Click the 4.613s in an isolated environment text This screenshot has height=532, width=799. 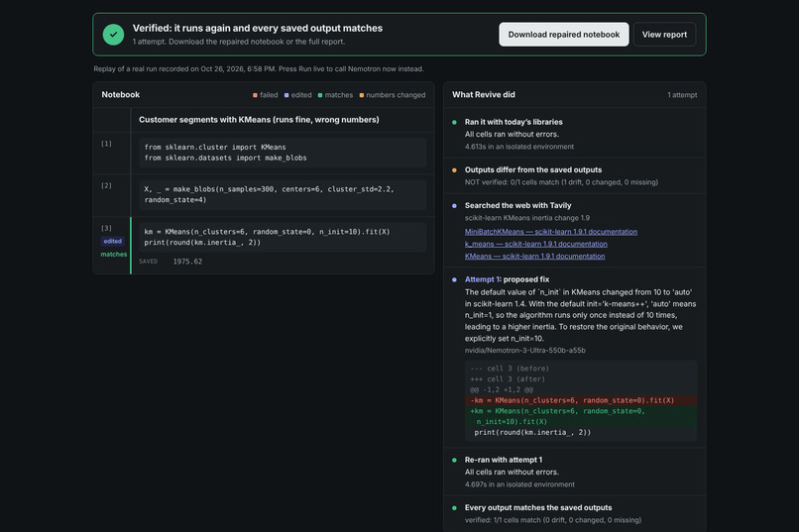pyautogui.click(x=519, y=147)
